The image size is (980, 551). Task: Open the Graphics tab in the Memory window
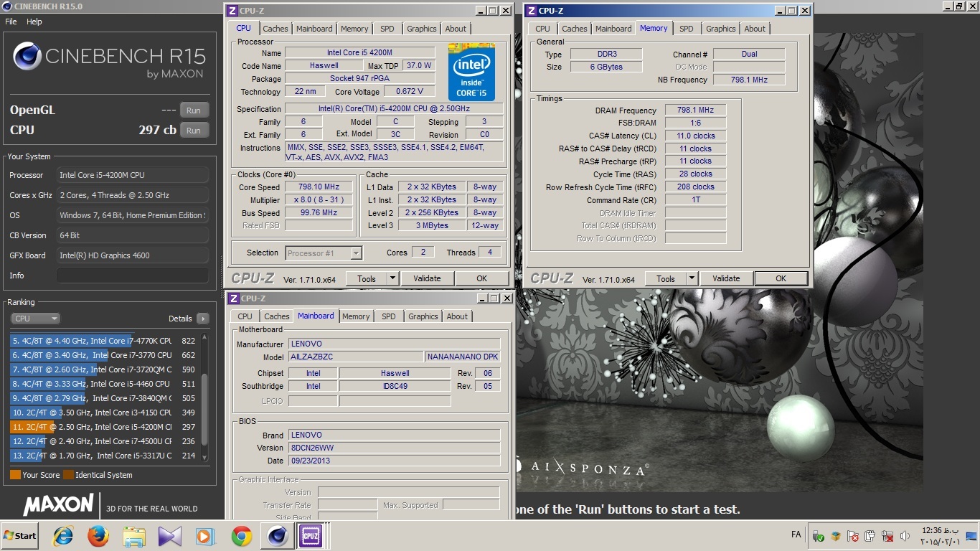tap(721, 29)
